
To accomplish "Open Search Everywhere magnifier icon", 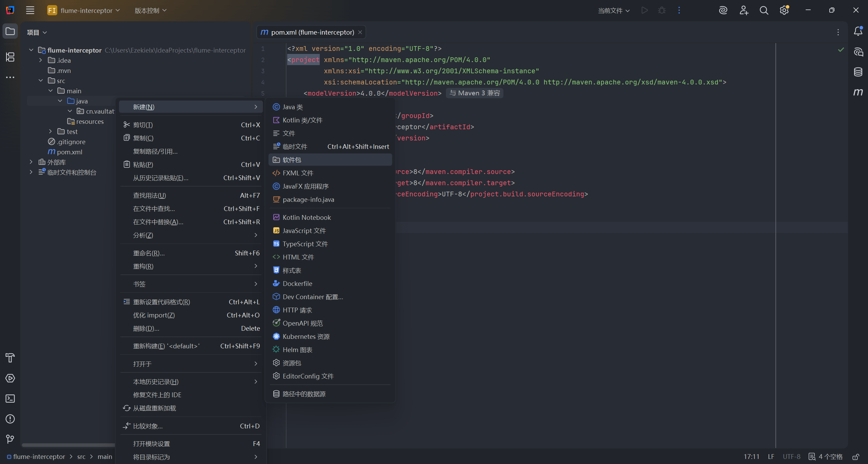I will [764, 10].
